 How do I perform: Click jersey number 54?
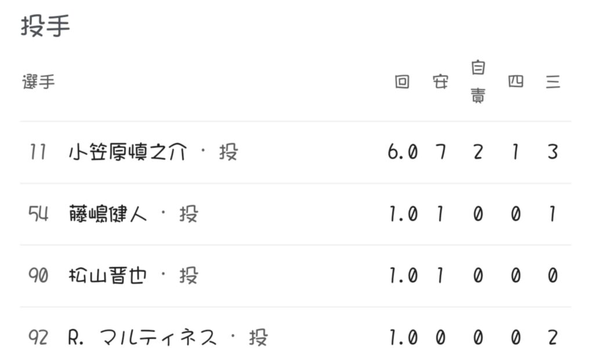point(38,214)
